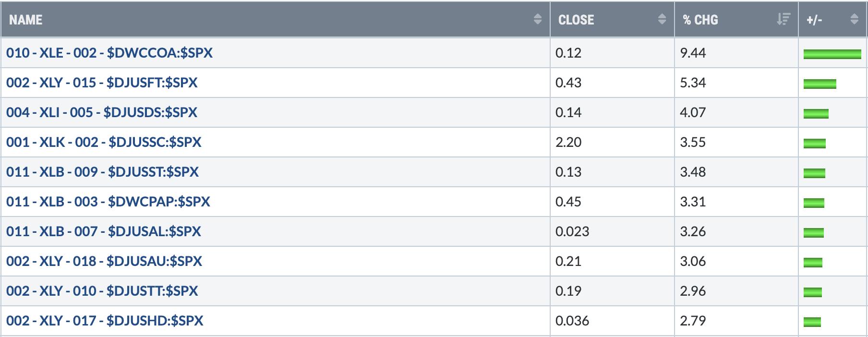Sort by the +/- column arrows
This screenshot has height=337, width=868.
(x=854, y=19)
